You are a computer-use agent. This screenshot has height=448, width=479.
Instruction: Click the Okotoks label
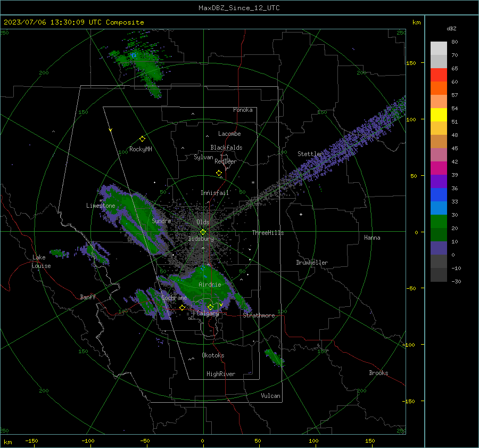[213, 355]
